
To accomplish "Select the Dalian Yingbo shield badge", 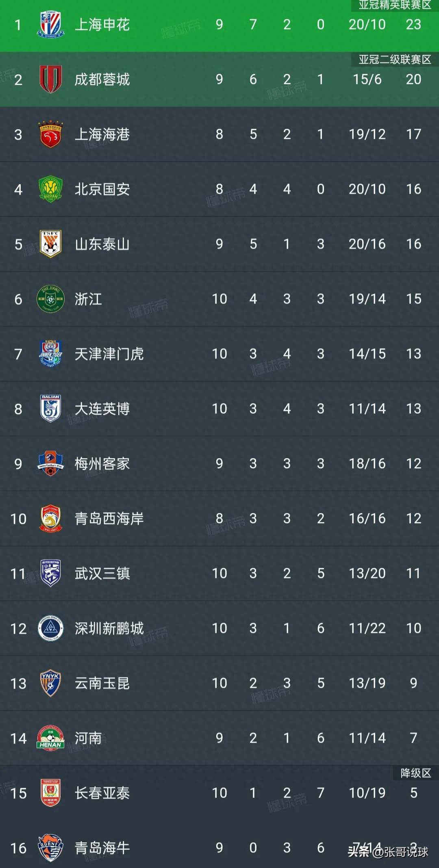I will [x=50, y=409].
